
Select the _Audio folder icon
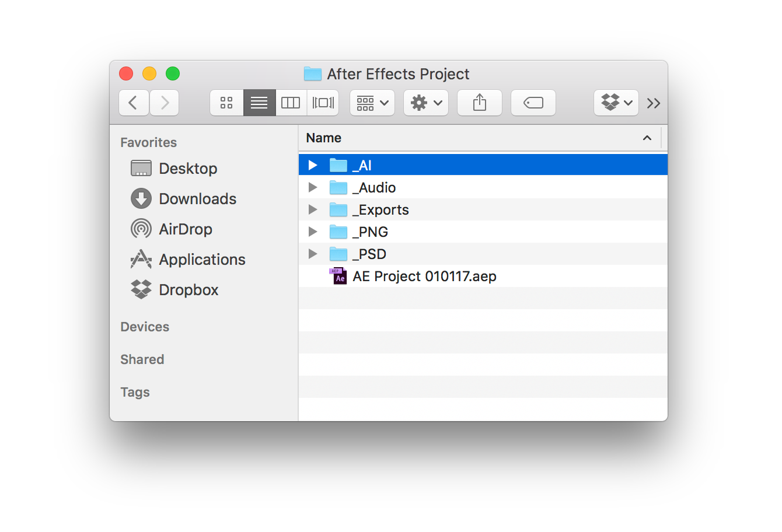click(x=338, y=188)
